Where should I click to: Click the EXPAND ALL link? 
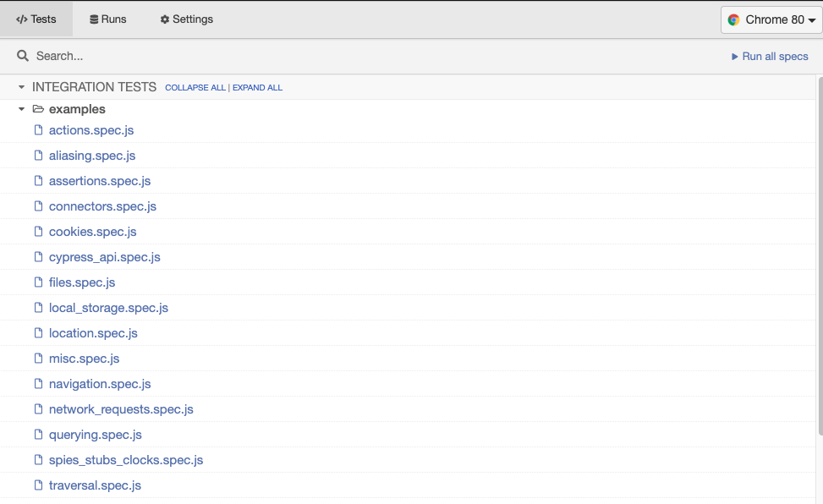[257, 88]
